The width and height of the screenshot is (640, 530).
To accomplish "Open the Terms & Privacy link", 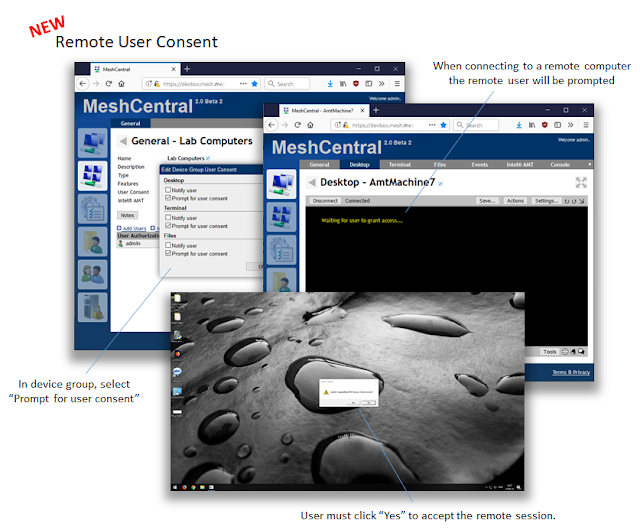I will (571, 372).
